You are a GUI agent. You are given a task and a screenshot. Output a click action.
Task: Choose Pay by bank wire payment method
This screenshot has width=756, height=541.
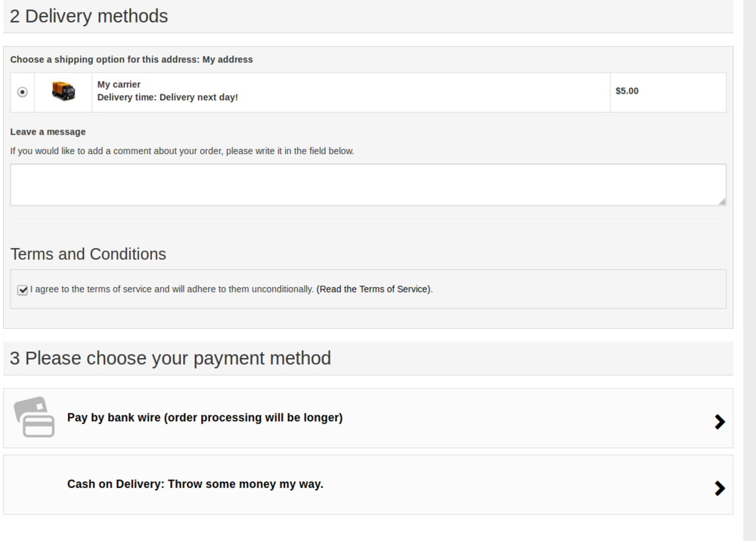click(206, 418)
